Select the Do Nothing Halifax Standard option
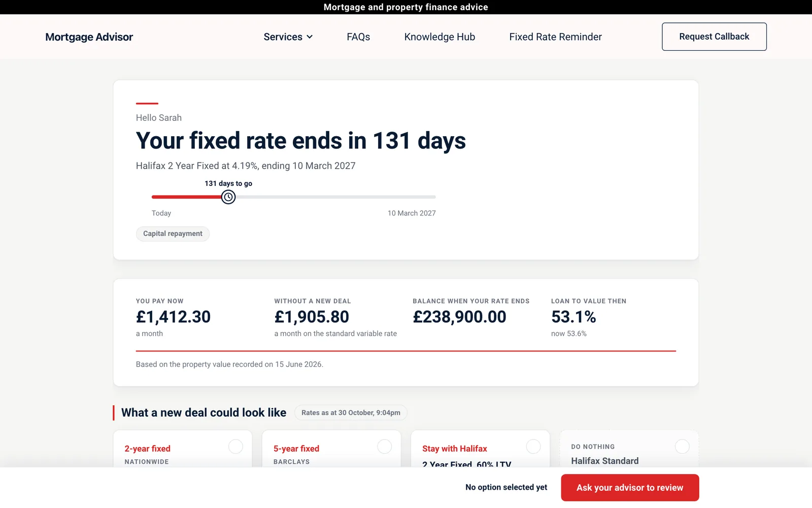 [x=682, y=447]
